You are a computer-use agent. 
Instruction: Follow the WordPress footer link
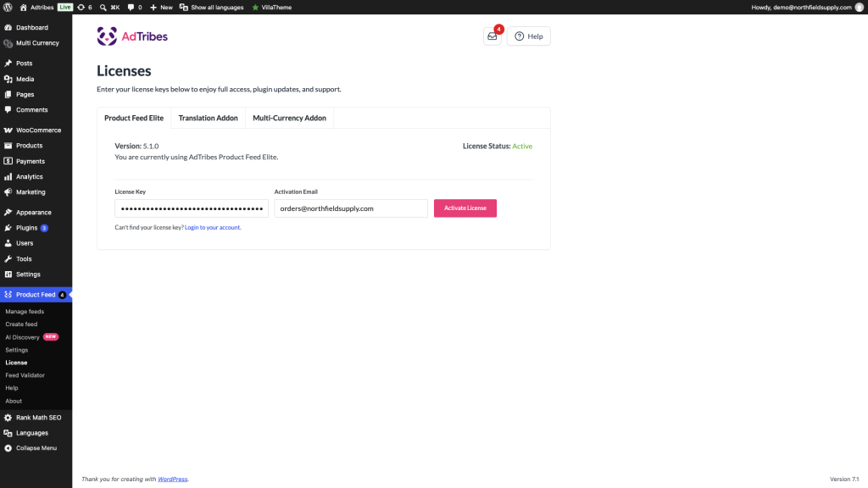tap(173, 480)
